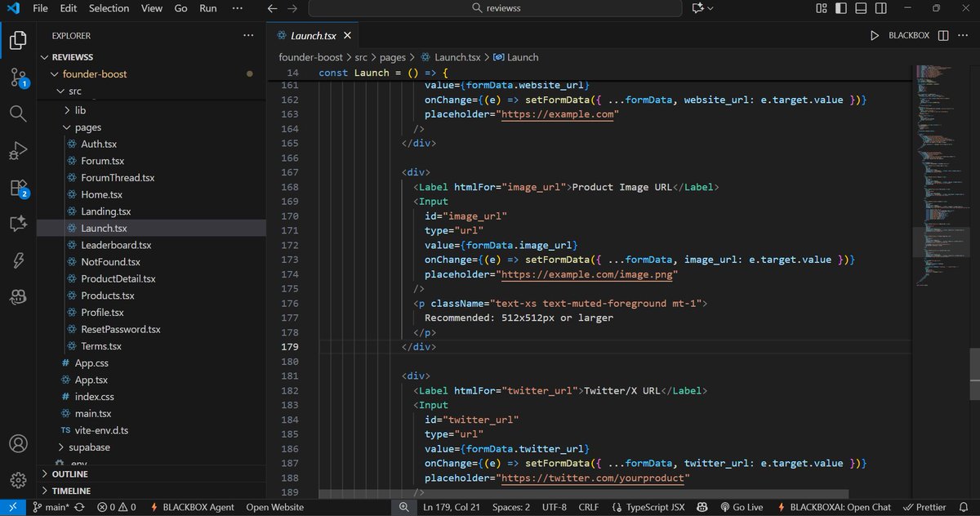The height and width of the screenshot is (516, 980).
Task: Click pages breadcrumb segment
Action: [392, 57]
